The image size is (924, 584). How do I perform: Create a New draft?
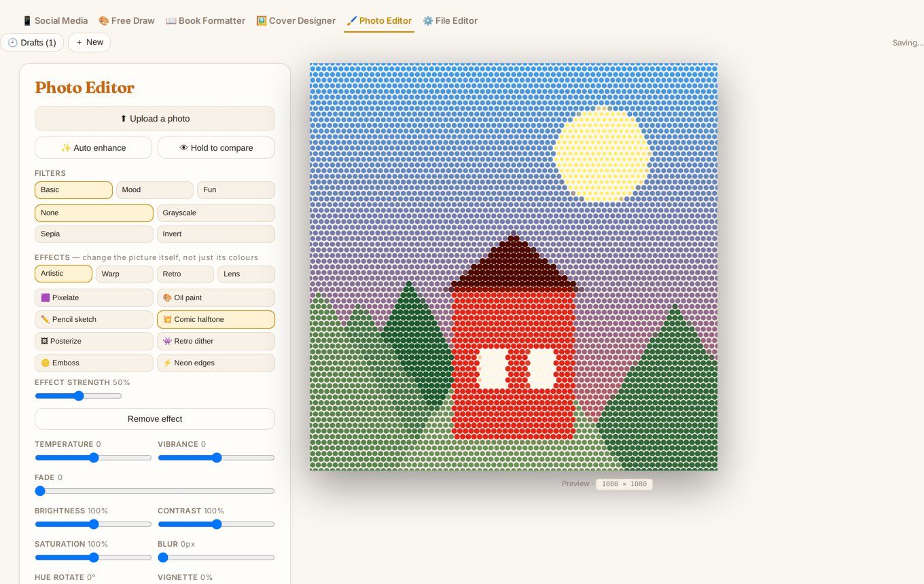pos(89,42)
